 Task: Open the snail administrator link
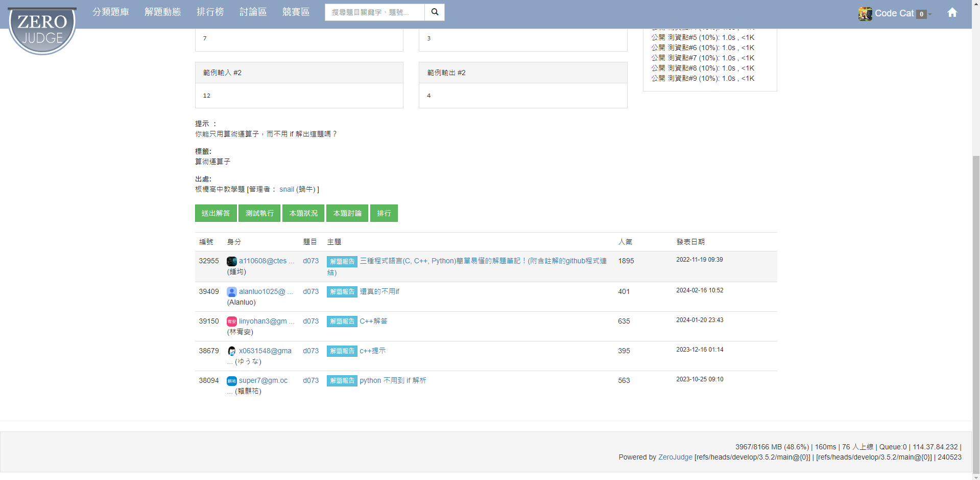[286, 189]
